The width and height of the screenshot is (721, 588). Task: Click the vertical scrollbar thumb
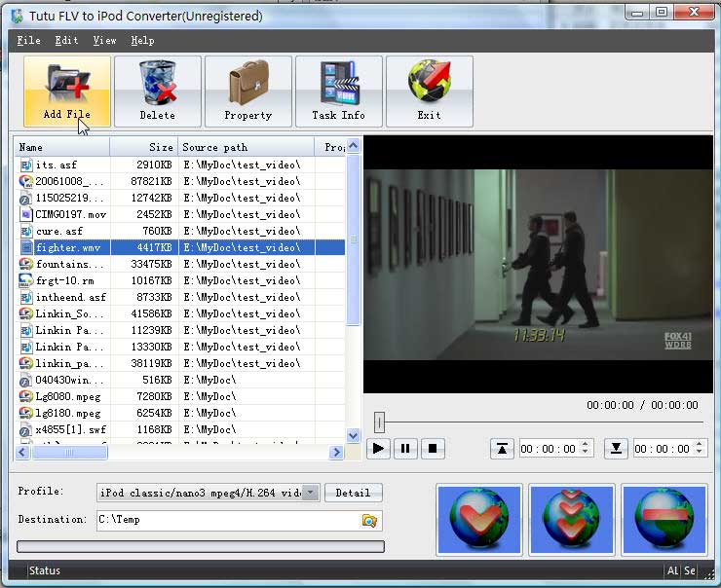coord(353,239)
